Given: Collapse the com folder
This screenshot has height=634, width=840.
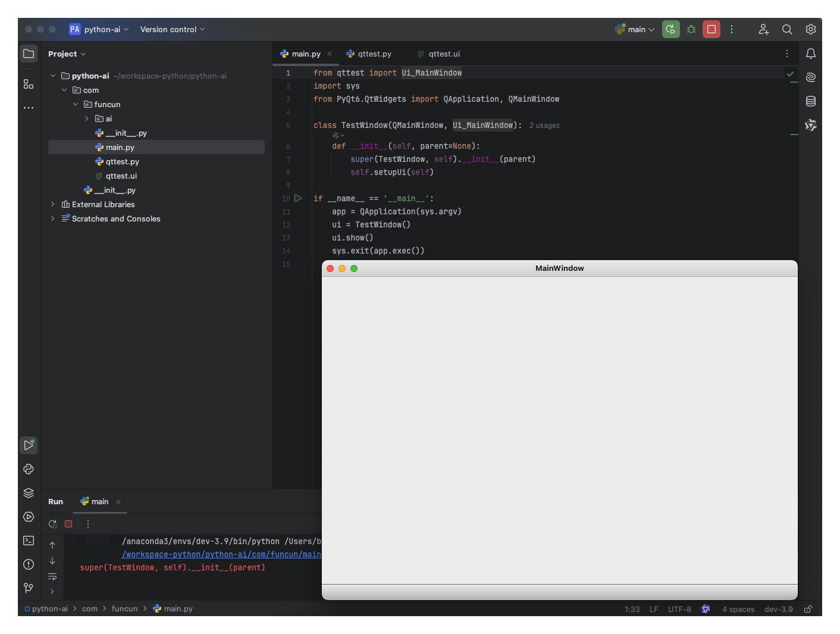Looking at the screenshot, I should click(x=64, y=90).
